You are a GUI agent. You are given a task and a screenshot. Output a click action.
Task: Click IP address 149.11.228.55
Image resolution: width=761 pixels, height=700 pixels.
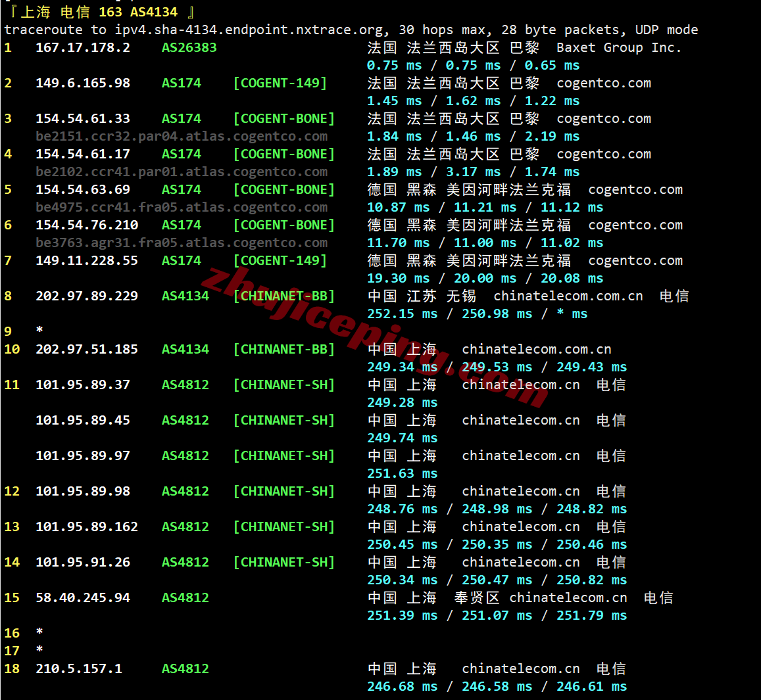pos(87,260)
